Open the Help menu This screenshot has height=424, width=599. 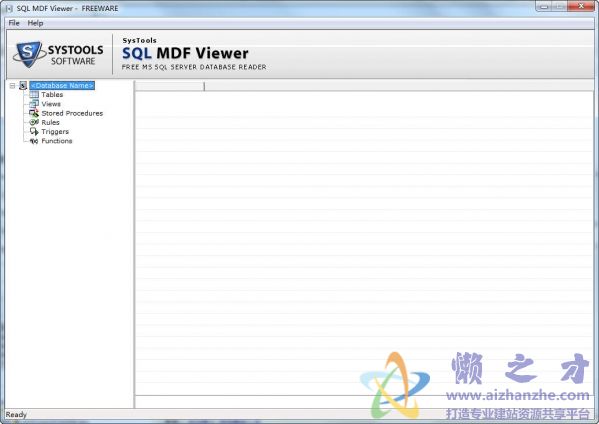click(35, 23)
